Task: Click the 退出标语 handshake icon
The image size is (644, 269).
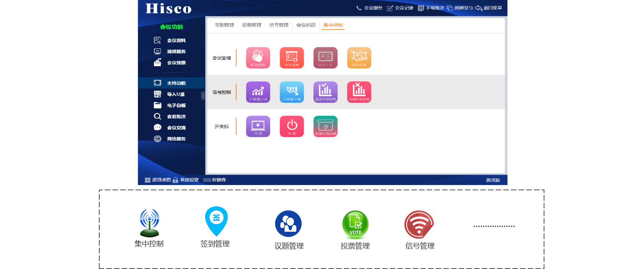Action: pos(359,57)
